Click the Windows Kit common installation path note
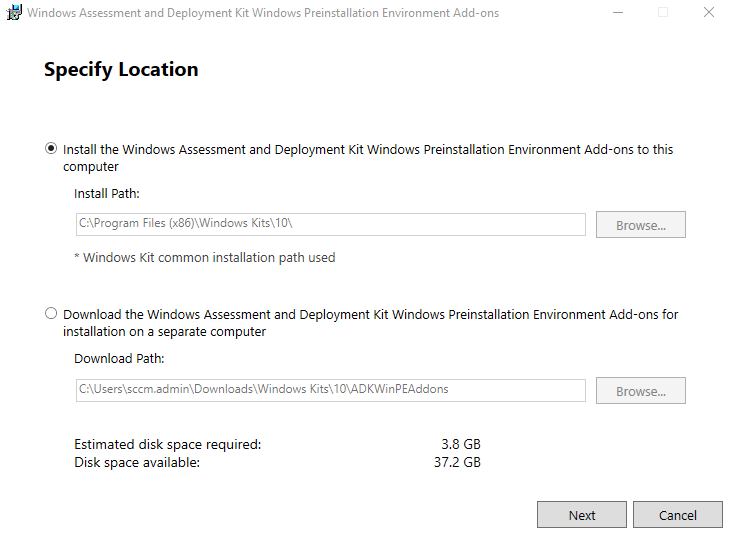 coord(205,258)
